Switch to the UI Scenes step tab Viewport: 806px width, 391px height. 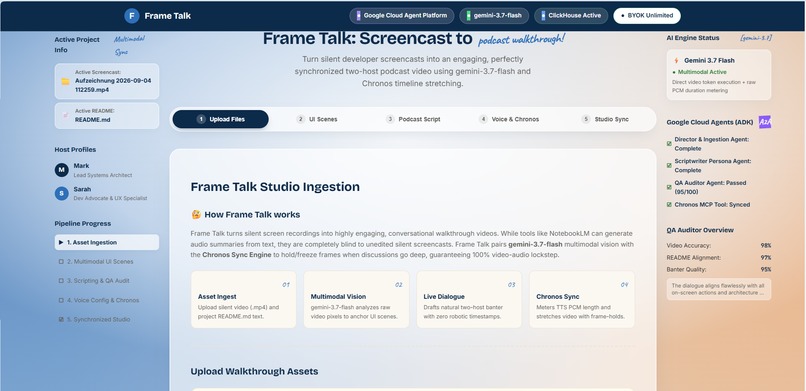click(x=317, y=119)
